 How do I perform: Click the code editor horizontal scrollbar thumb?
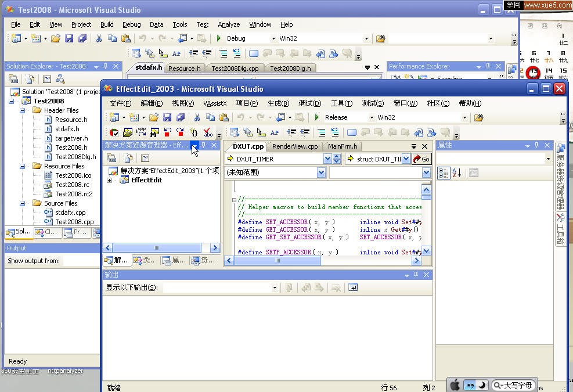click(278, 260)
